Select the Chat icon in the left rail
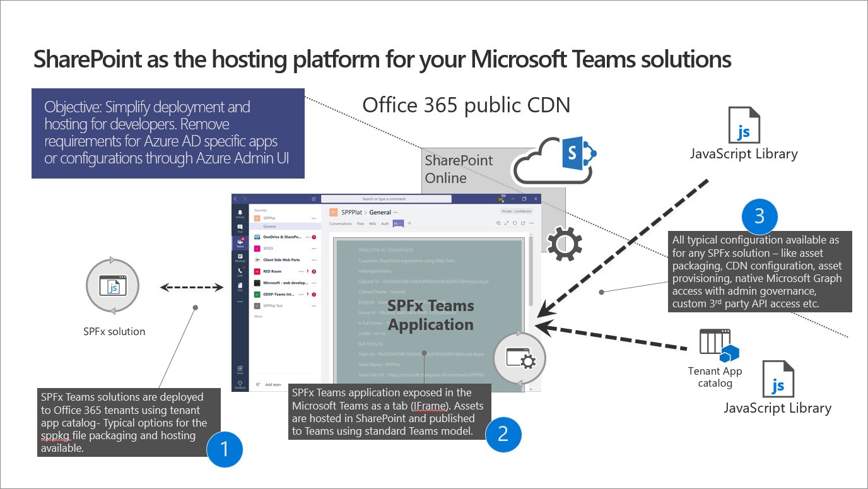Image resolution: width=868 pixels, height=489 pixels. point(239,227)
